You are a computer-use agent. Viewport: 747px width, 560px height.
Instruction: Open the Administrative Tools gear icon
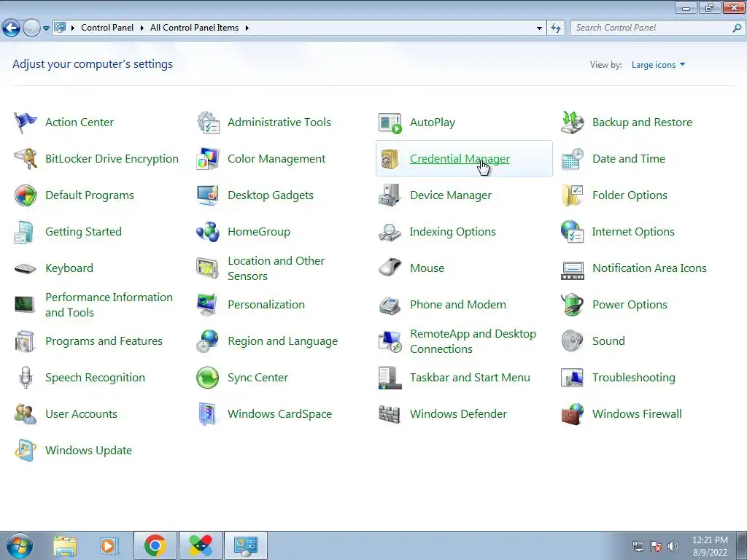(x=208, y=122)
